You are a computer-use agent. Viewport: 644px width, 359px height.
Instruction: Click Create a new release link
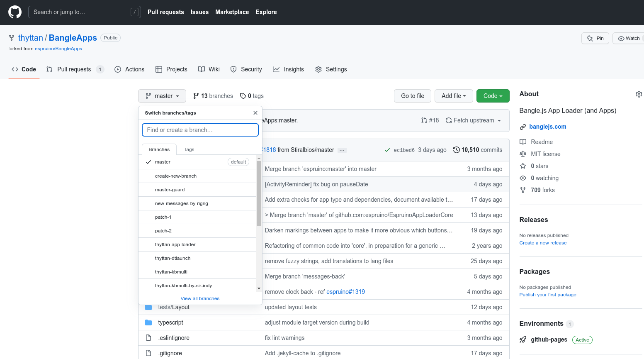pos(543,243)
